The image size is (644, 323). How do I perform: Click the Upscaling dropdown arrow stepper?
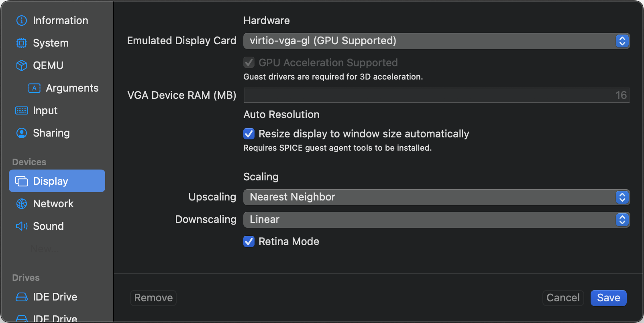622,197
